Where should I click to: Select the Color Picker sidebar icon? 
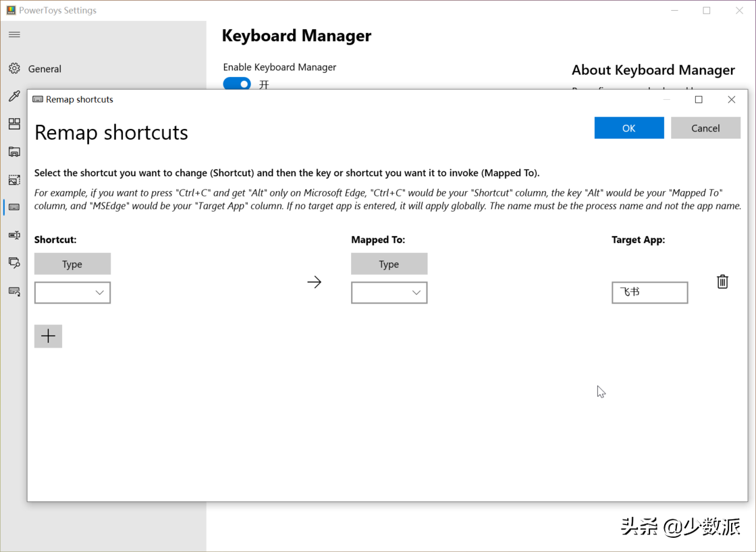point(14,96)
